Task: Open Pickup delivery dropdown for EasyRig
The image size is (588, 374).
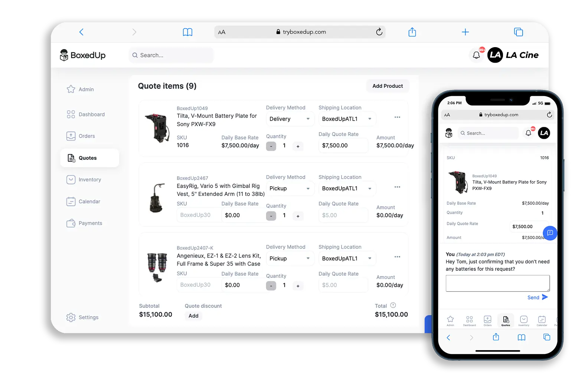Action: click(290, 188)
